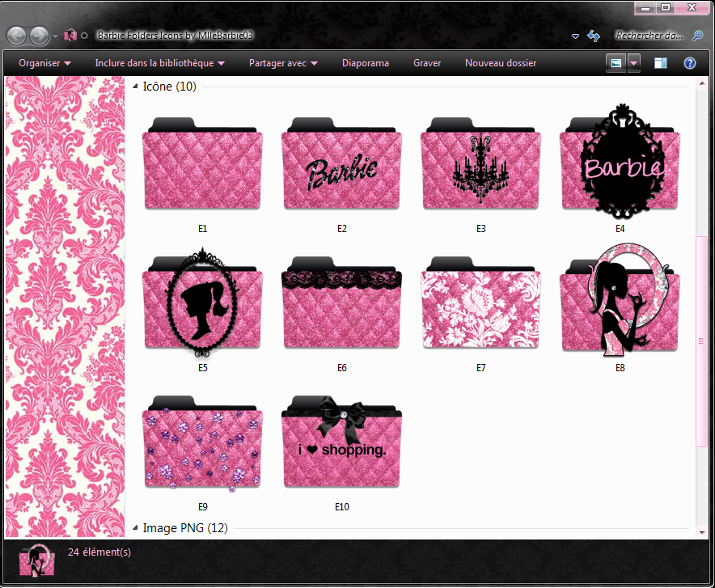Open the Organiser menu
Image resolution: width=715 pixels, height=588 pixels.
click(x=44, y=63)
